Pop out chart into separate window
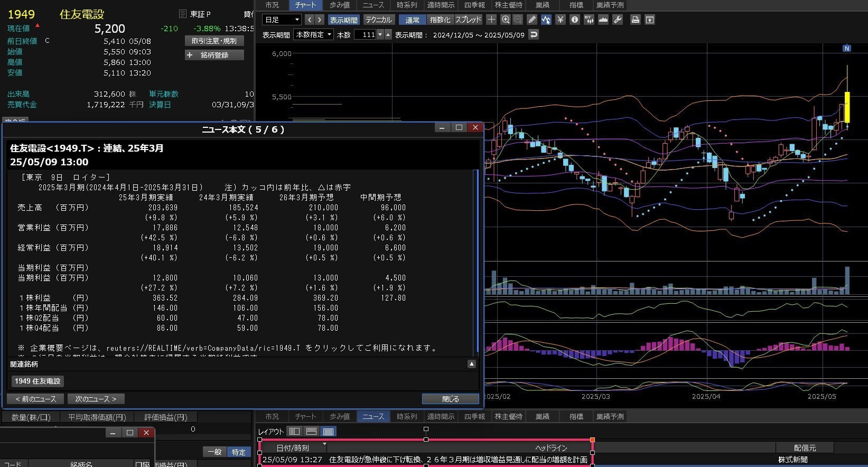Viewport: 868px width, 467px height. pos(650,20)
